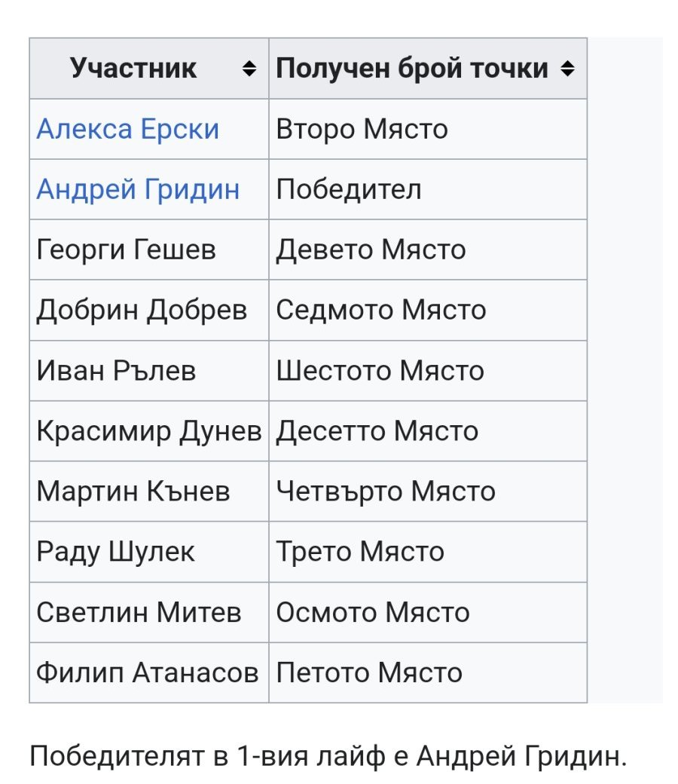Click the Участник column header text
Image resolution: width=678 pixels, height=784 pixels.
click(133, 69)
